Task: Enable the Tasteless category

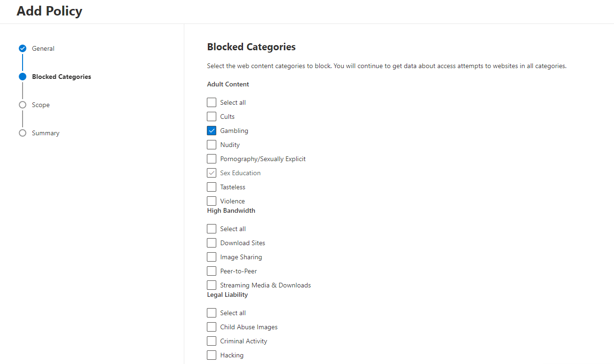Action: (x=212, y=186)
